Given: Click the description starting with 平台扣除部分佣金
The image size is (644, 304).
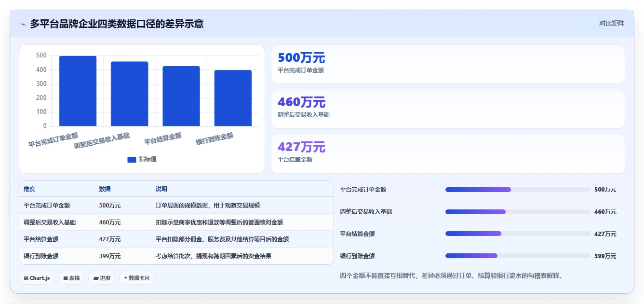Looking at the screenshot, I should [222, 239].
